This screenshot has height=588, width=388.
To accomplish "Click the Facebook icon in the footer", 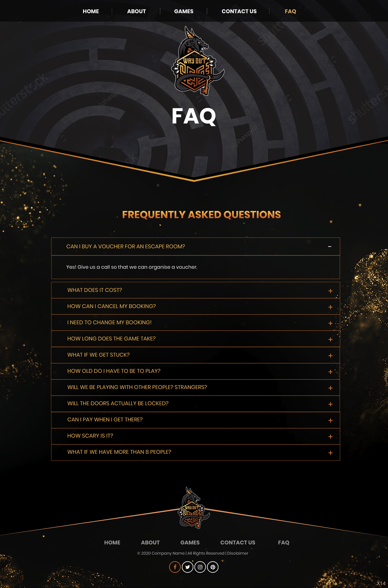I will coord(175,567).
